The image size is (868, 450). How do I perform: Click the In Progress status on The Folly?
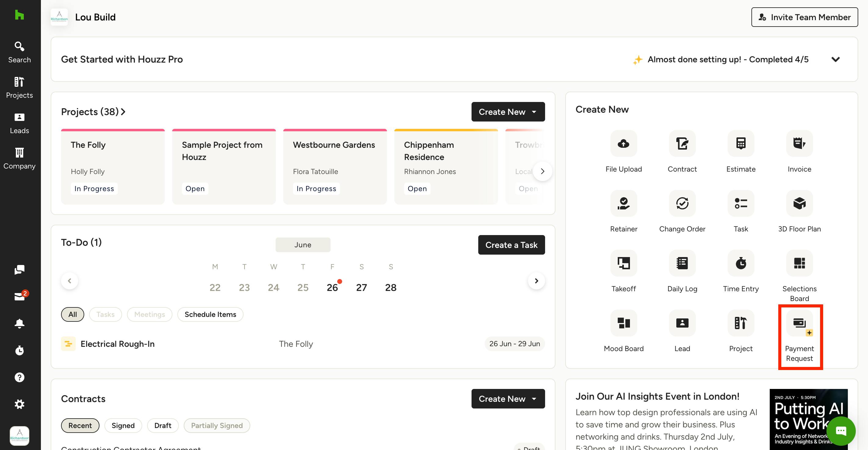(x=94, y=188)
